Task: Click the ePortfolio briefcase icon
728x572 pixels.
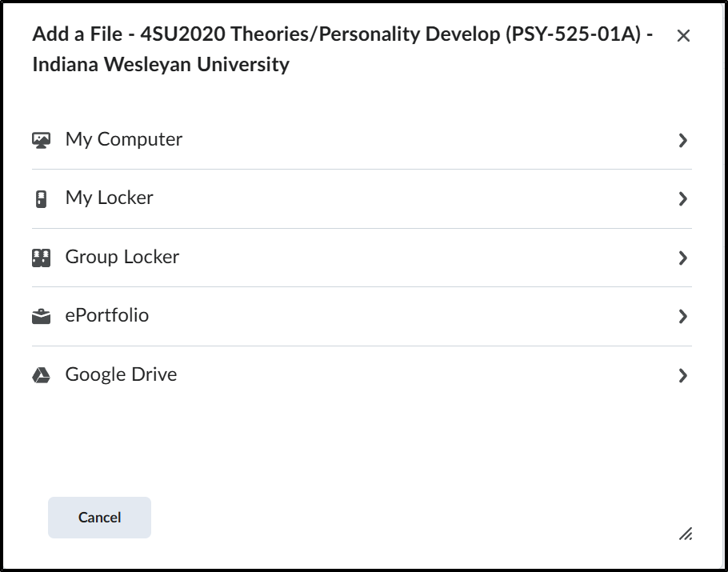Action: pyautogui.click(x=41, y=314)
